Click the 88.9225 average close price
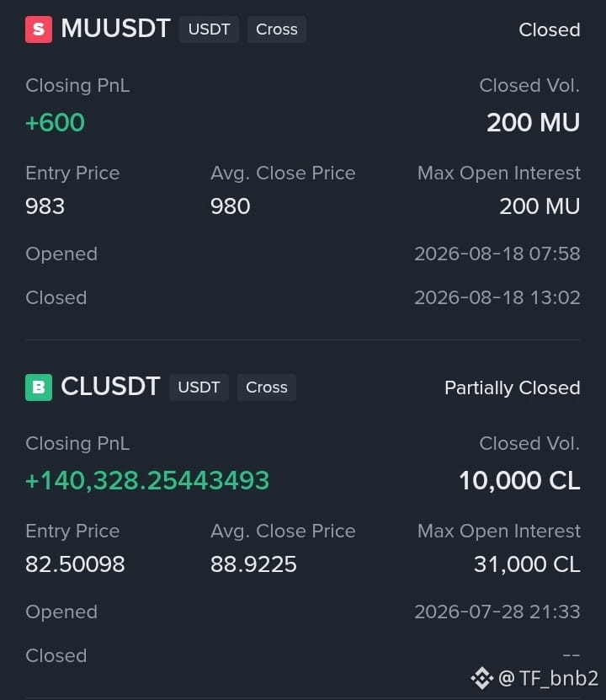 pos(253,564)
